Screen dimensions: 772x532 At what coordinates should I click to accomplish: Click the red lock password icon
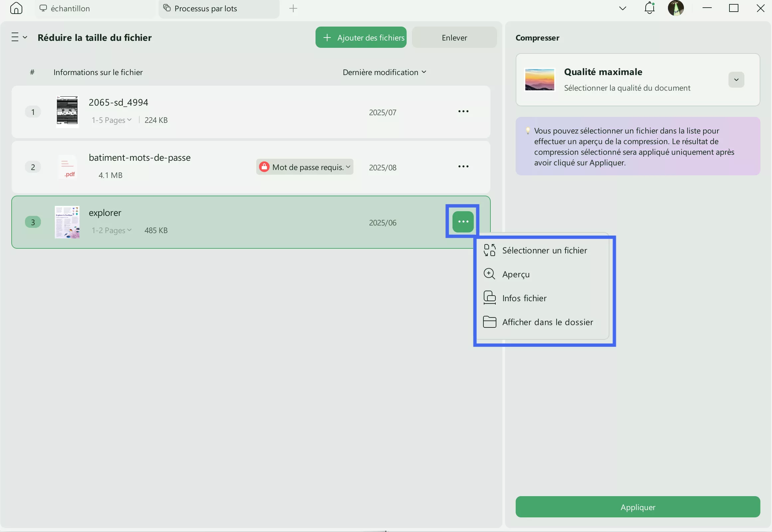tap(264, 167)
